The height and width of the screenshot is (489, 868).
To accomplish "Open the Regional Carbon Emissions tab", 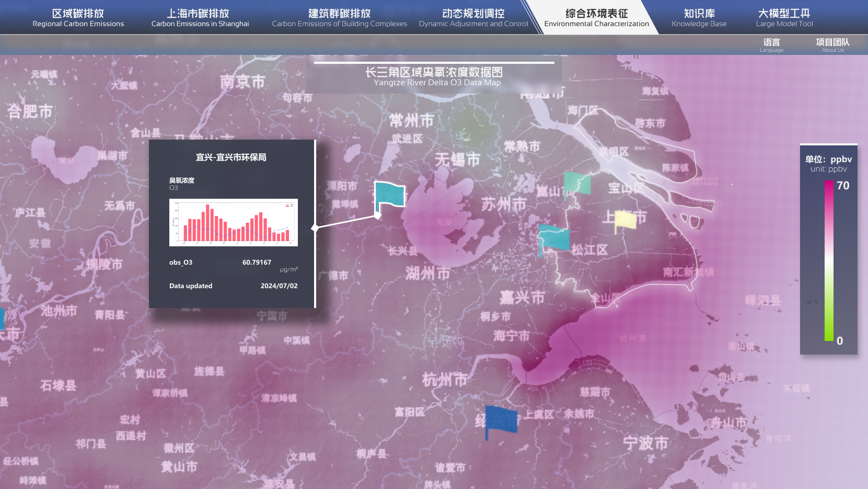I will pyautogui.click(x=78, y=18).
